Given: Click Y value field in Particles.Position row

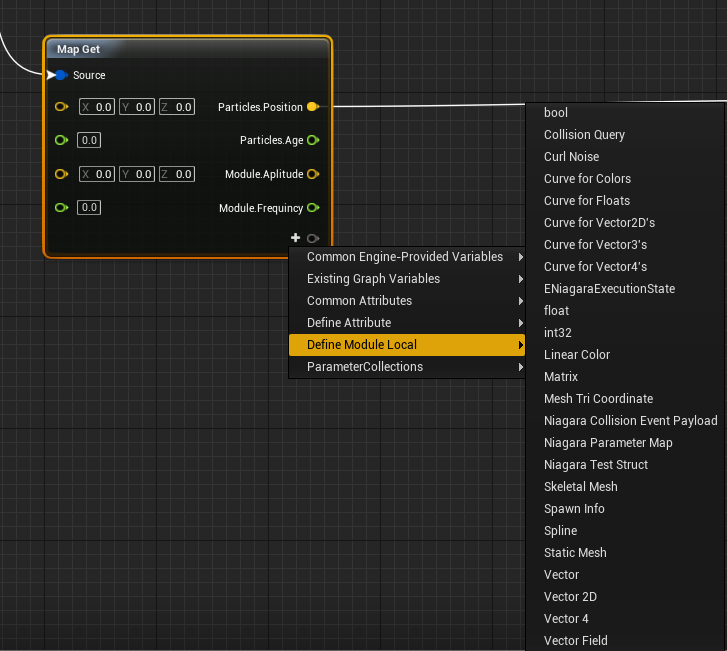Looking at the screenshot, I should pos(137,107).
